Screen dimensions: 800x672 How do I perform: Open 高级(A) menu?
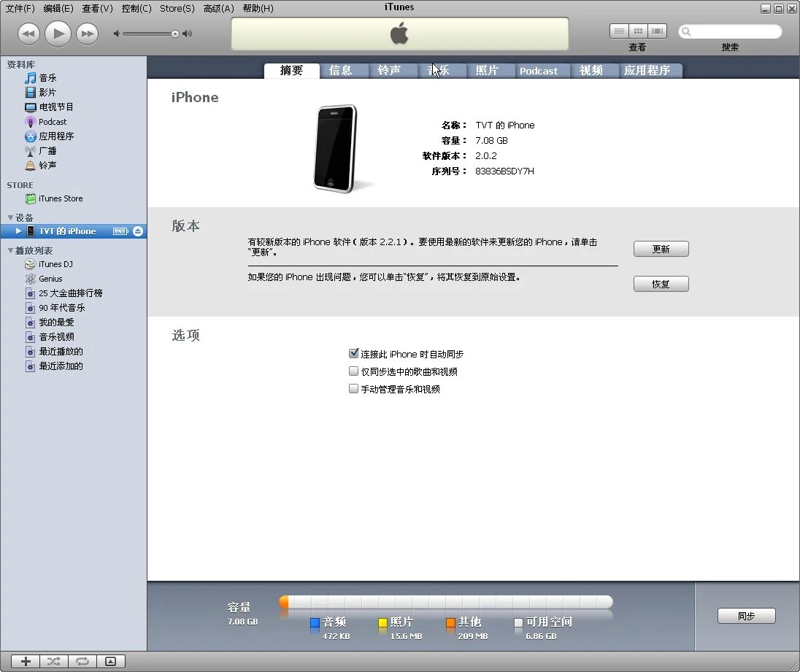[x=218, y=9]
